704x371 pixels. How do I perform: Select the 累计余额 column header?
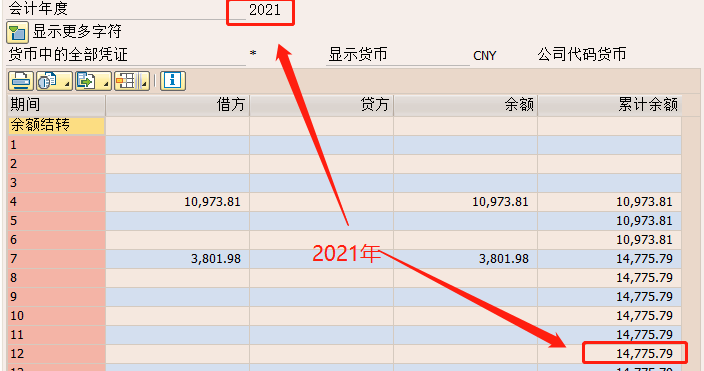click(x=610, y=105)
